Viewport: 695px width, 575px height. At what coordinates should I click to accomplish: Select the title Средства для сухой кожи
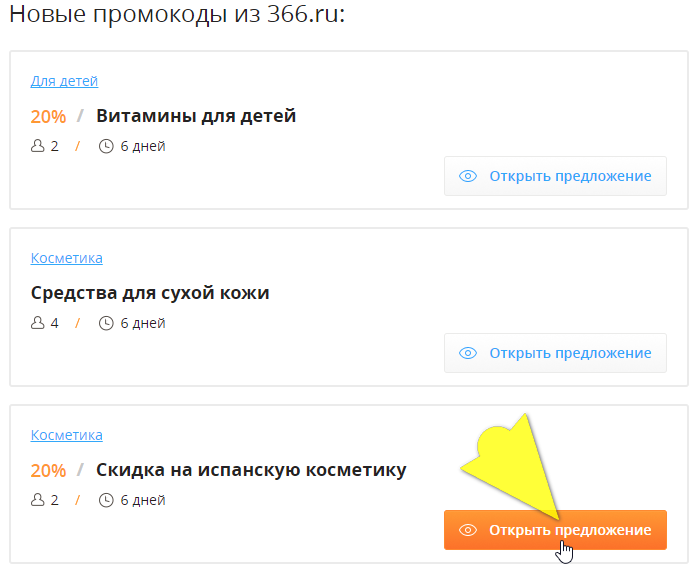pos(150,293)
